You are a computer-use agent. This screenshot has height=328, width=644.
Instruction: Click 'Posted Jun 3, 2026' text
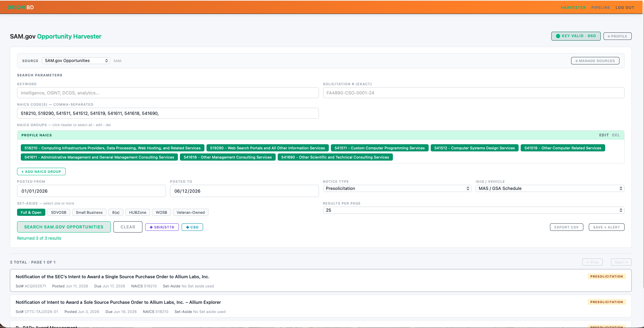82,312
